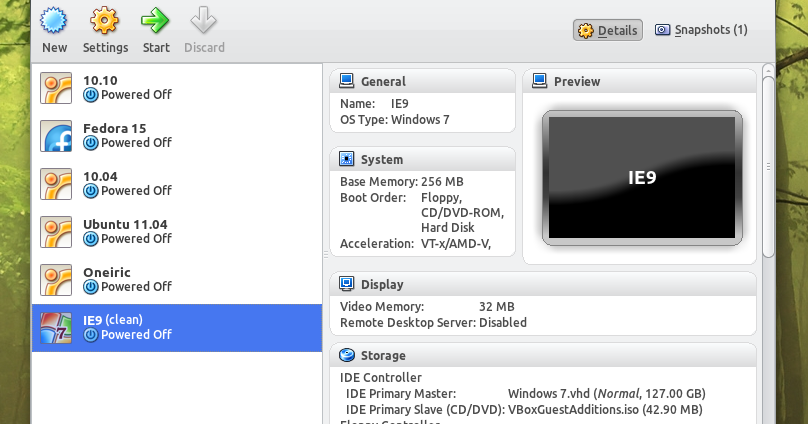Viewport: 808px width, 424px height.
Task: Open the Storage settings header link
Action: tap(383, 355)
